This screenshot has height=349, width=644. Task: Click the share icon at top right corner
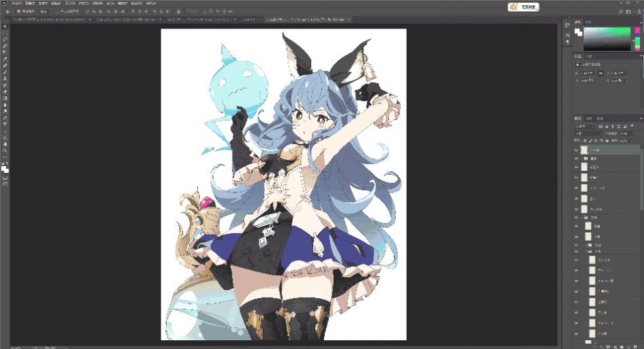pos(639,12)
